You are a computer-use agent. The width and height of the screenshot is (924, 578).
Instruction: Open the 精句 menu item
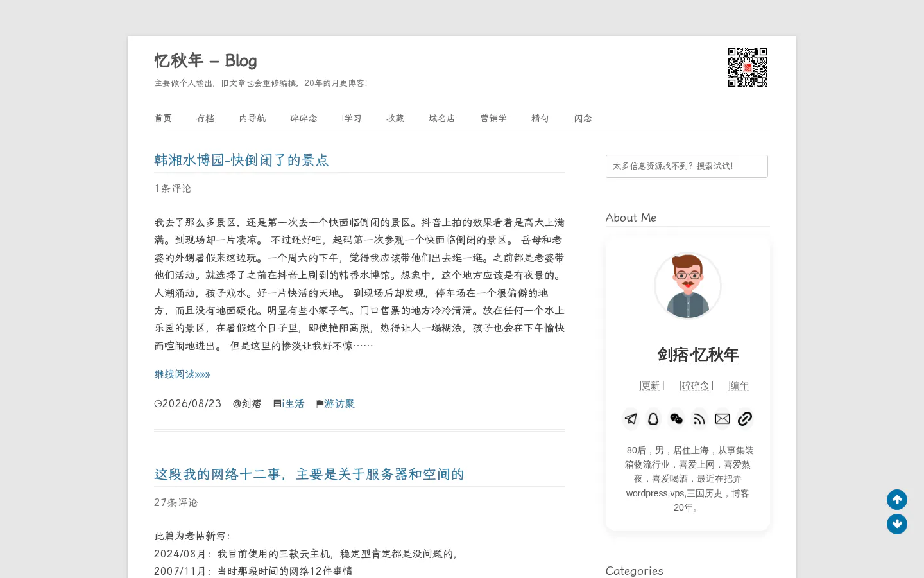[540, 118]
